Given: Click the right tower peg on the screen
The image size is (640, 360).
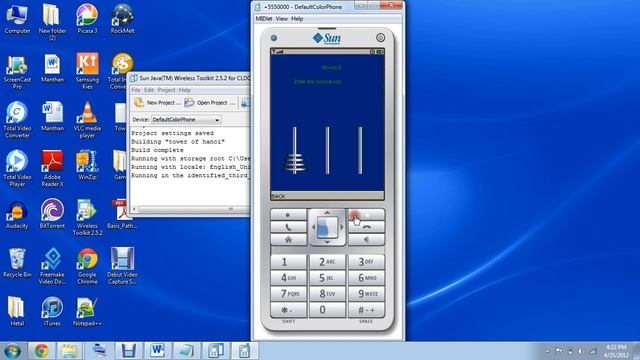Looking at the screenshot, I should pyautogui.click(x=360, y=150).
